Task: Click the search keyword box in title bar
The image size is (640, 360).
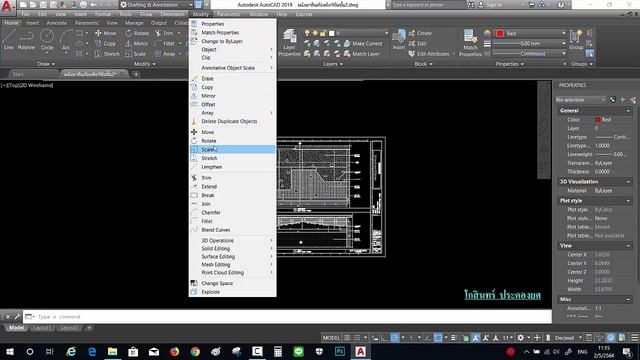Action: point(428,5)
